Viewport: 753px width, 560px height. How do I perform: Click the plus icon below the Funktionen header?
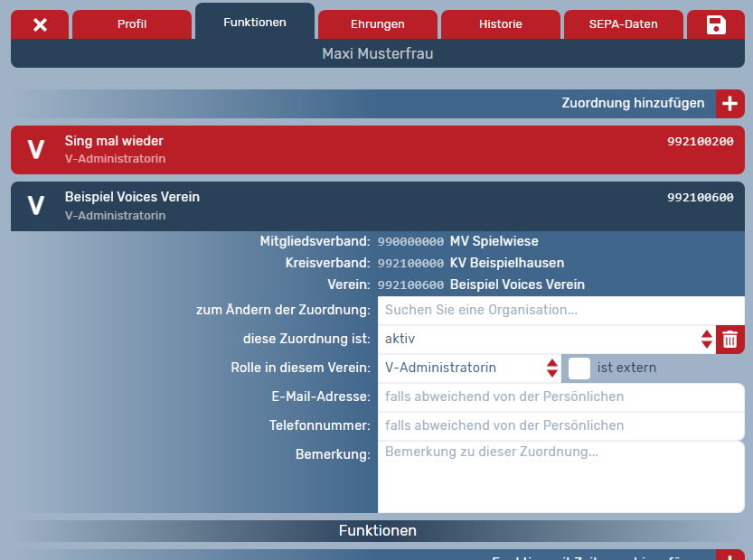[x=730, y=555]
